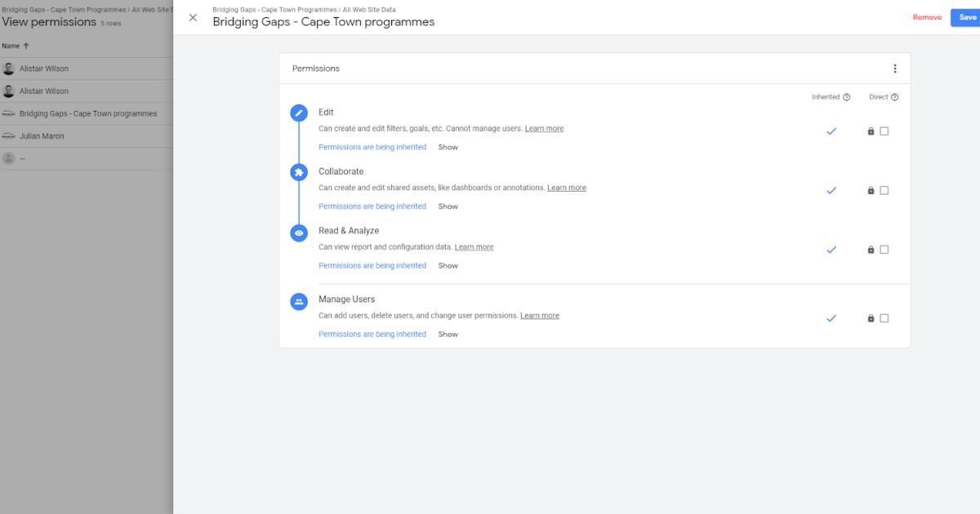Expand Show under Collaborate section

(x=448, y=206)
